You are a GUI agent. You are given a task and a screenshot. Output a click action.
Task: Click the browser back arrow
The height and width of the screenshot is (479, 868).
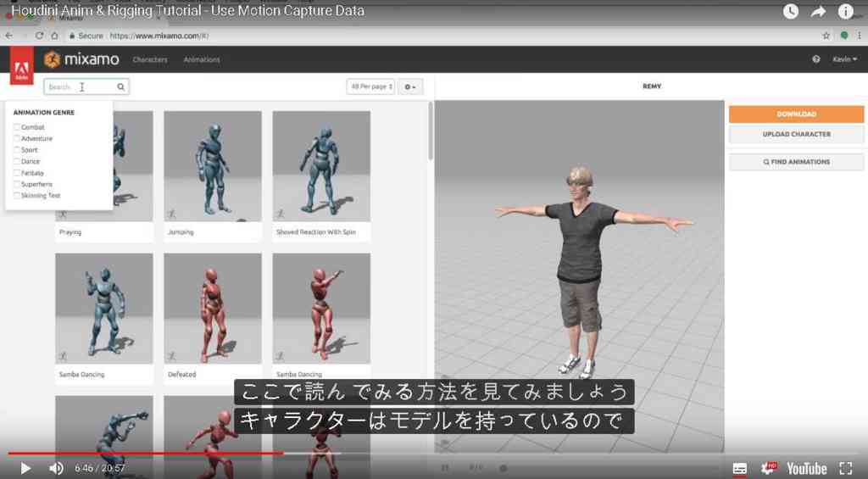tap(8, 36)
